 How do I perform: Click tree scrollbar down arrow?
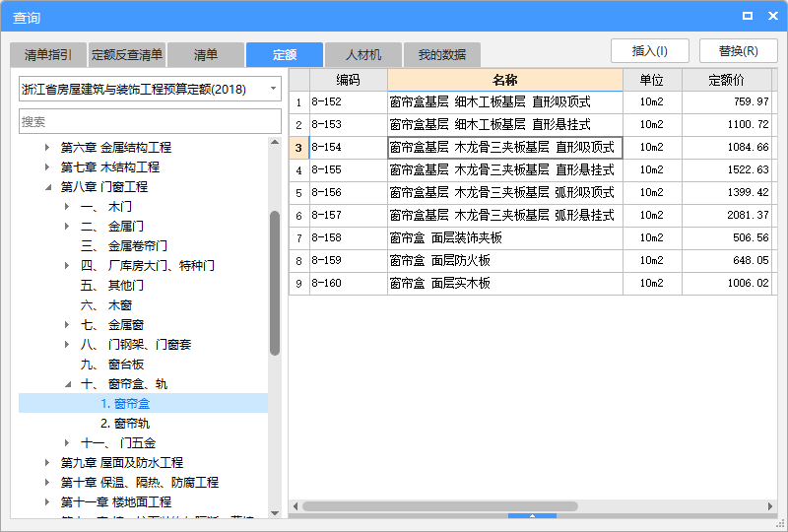(x=275, y=513)
